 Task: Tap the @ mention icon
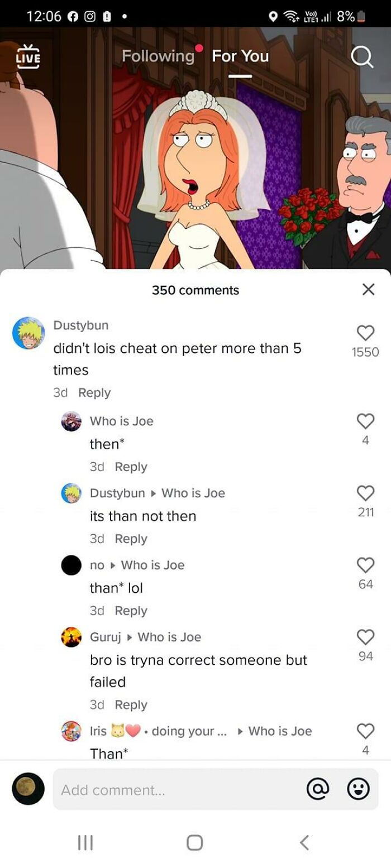point(317,789)
